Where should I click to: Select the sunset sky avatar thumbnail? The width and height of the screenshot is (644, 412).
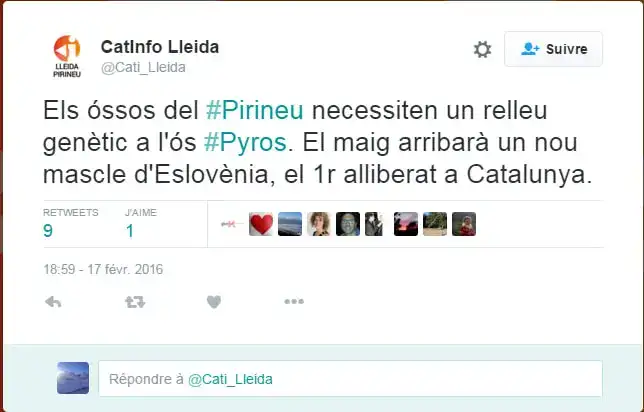tap(406, 224)
